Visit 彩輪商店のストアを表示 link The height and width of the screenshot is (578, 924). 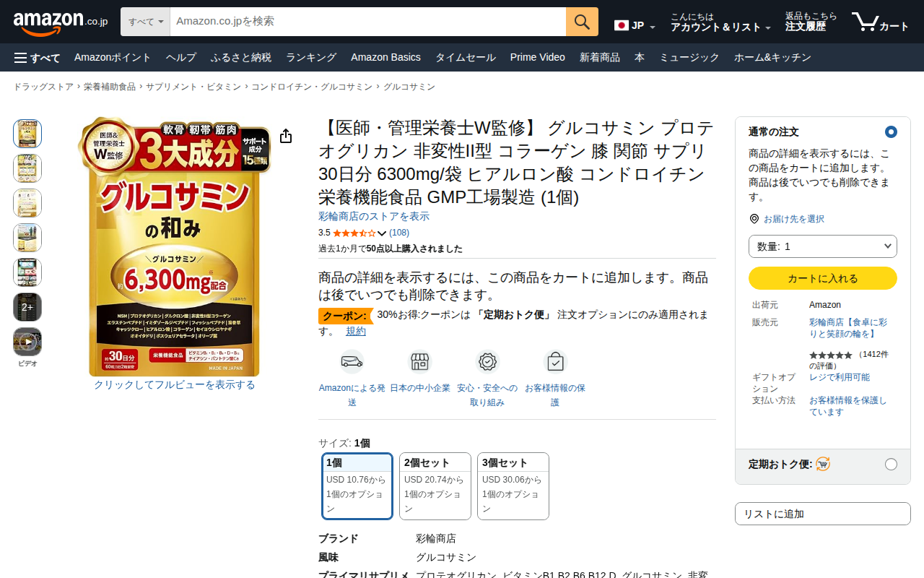374,217
